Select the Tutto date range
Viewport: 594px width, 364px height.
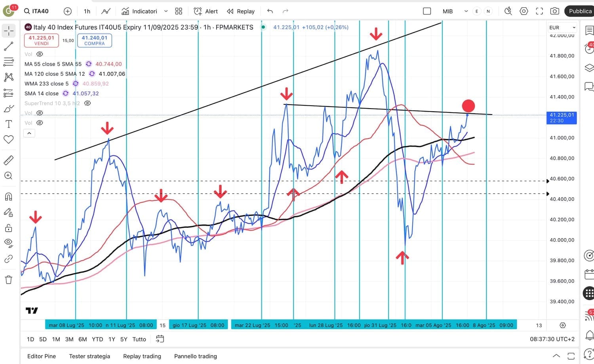tap(139, 339)
